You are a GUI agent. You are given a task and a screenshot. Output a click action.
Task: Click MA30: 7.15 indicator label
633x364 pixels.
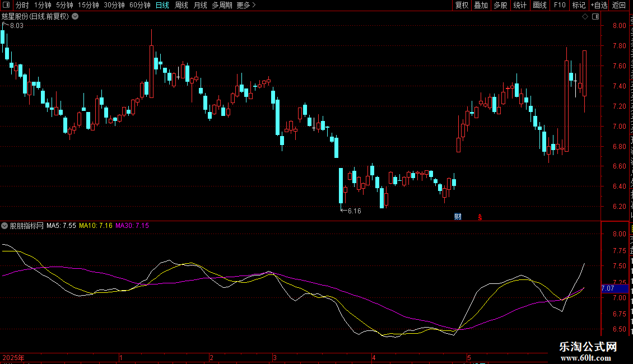[x=132, y=226]
